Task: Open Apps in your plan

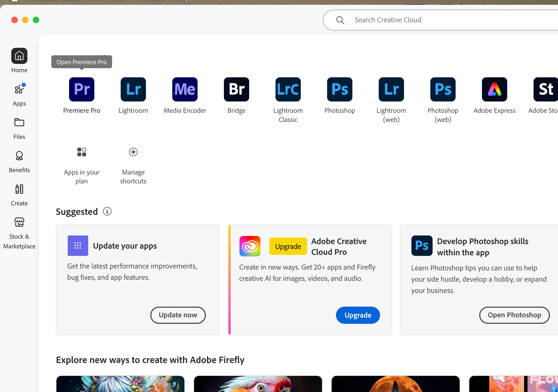Action: (x=81, y=152)
